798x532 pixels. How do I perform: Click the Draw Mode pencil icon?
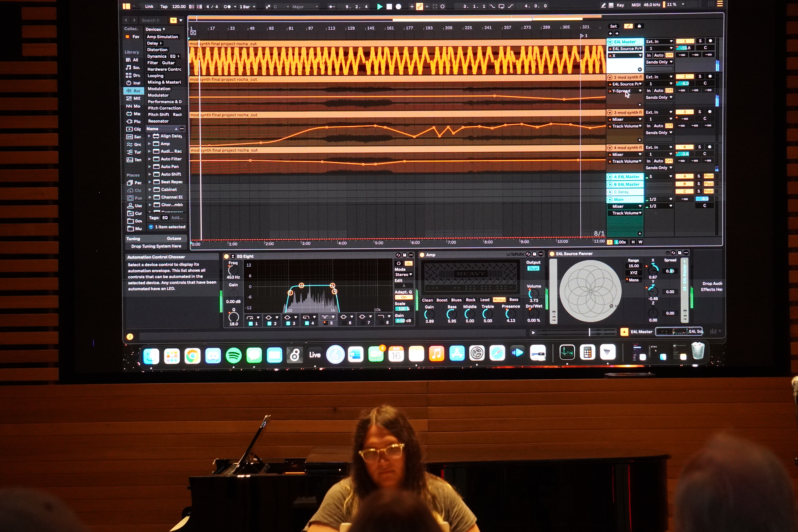[x=603, y=5]
